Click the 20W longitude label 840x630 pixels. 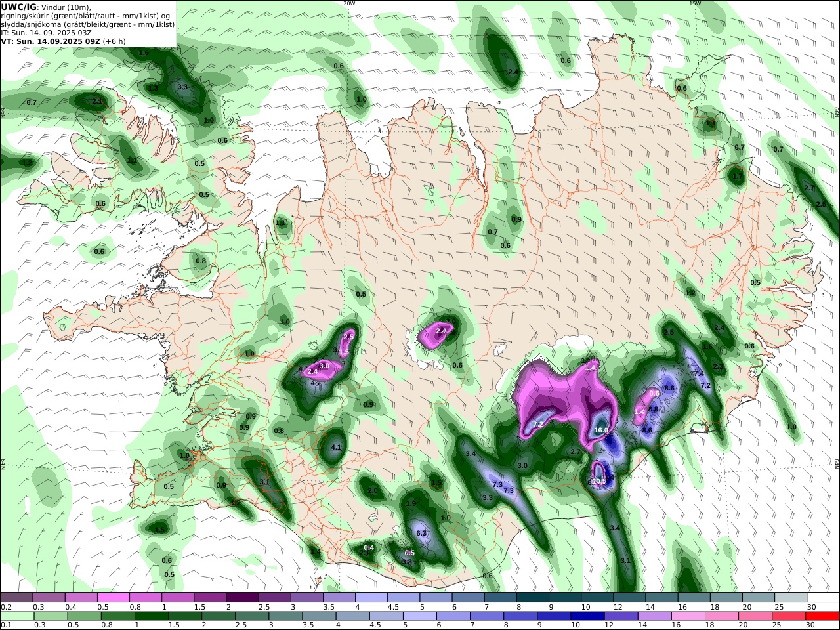[349, 3]
